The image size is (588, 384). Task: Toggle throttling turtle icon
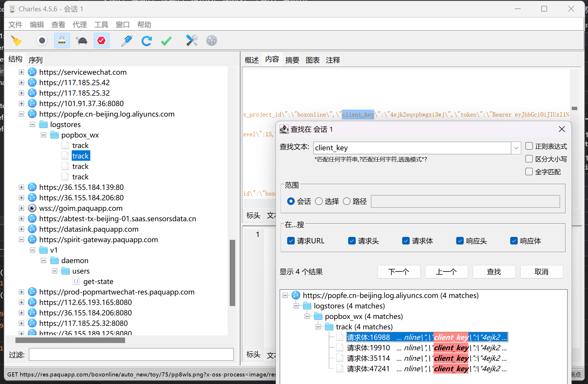(82, 40)
